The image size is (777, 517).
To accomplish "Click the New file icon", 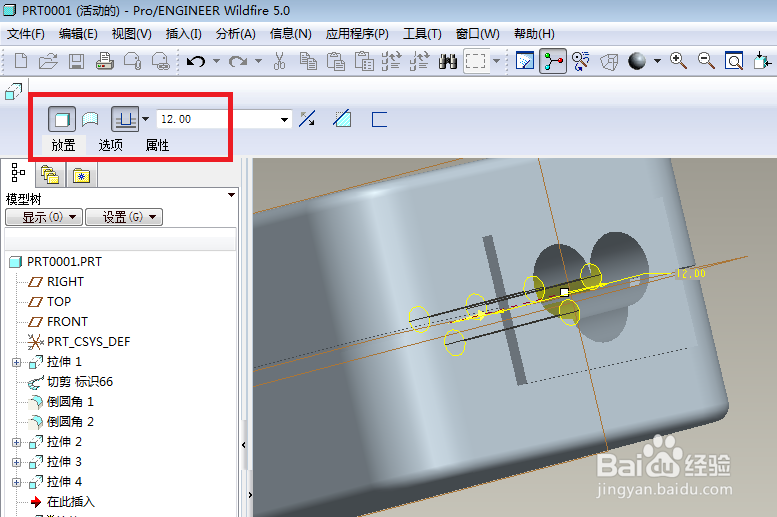I will coord(21,61).
